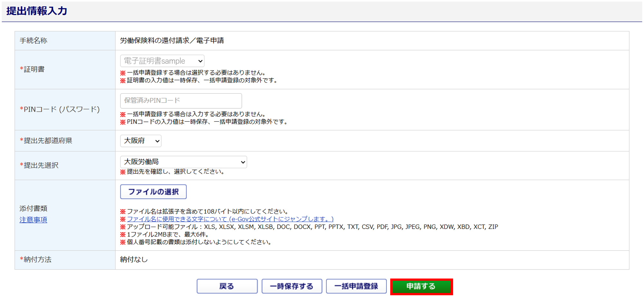
Task: Click the *提出先都道府県 field label
Action: [x=46, y=141]
